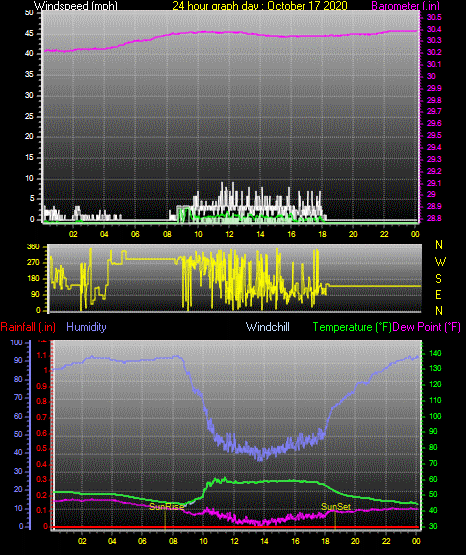The image size is (466, 555).
Task: Click the "100" humidity scale value
Action: 17,342
